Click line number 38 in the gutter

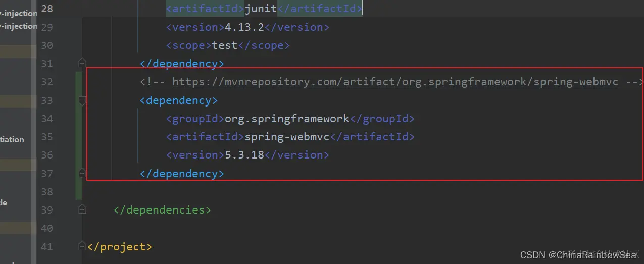point(46,192)
